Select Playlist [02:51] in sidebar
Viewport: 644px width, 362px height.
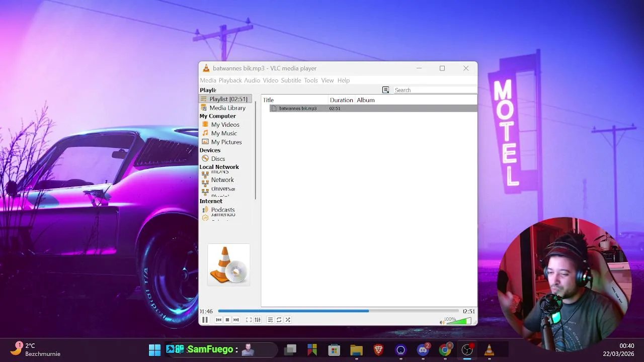[225, 99]
